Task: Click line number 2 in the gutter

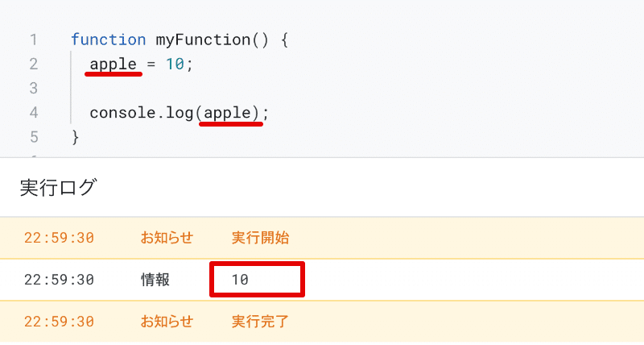Action: coord(34,64)
